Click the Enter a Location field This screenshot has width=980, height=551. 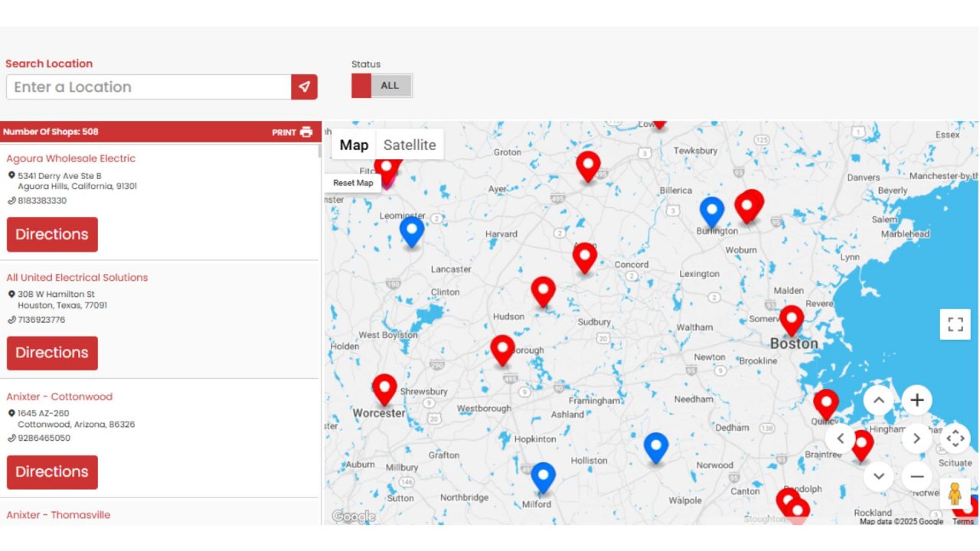[x=149, y=87]
